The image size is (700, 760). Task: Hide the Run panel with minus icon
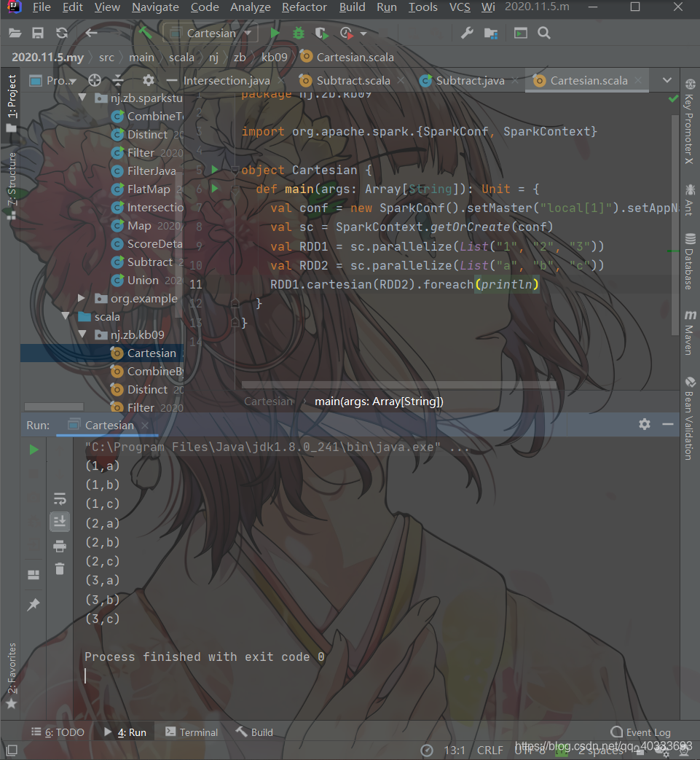click(667, 425)
